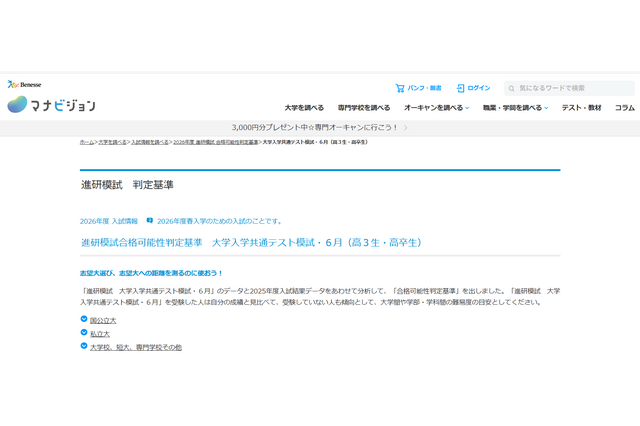Screen dimensions: 640x426
Task: Open the 私立大 link
Action: [x=100, y=334]
